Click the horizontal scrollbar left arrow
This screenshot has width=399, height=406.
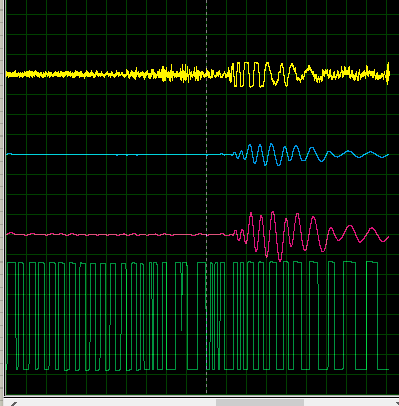13,403
